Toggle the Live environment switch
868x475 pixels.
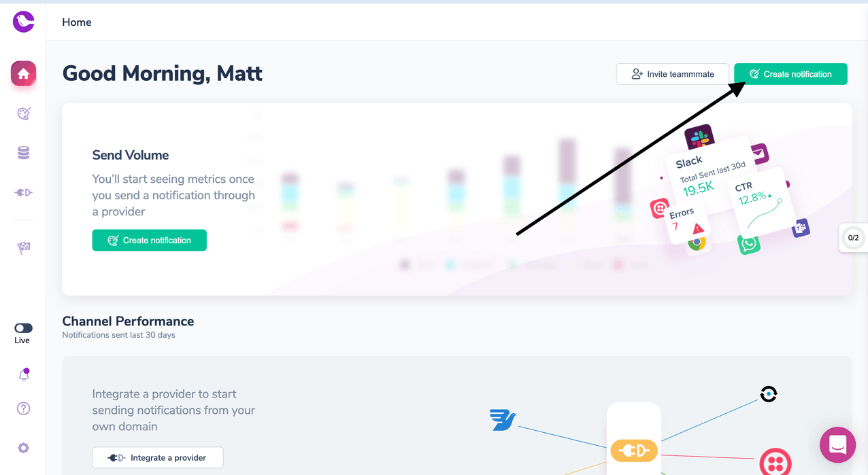(23, 328)
